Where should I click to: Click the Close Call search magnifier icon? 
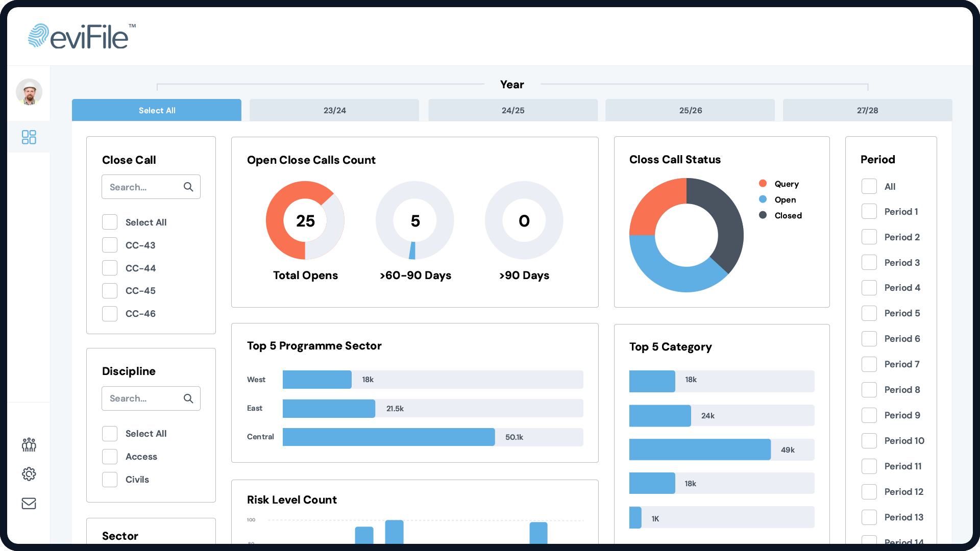point(188,187)
